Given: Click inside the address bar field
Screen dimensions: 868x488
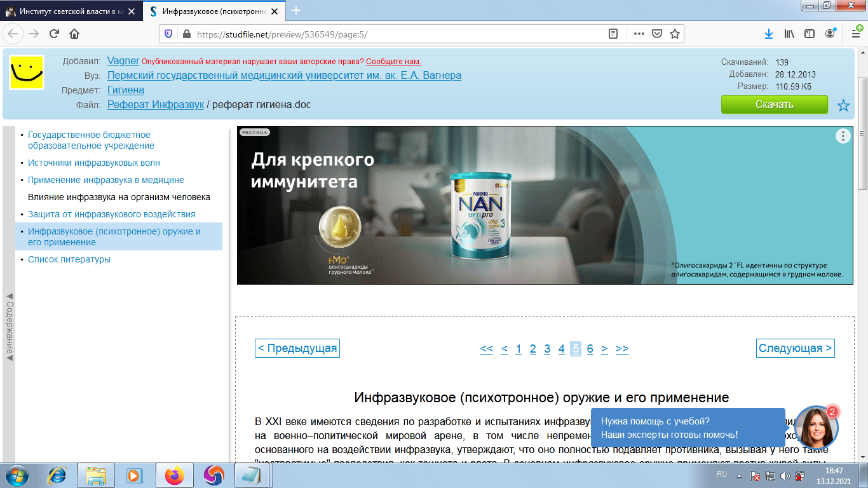Looking at the screenshot, I should click(x=381, y=34).
